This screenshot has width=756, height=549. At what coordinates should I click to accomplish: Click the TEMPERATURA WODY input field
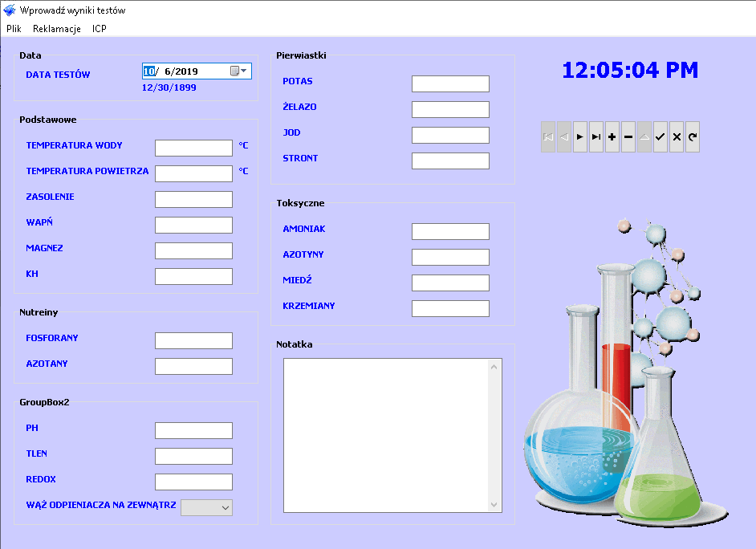point(193,148)
